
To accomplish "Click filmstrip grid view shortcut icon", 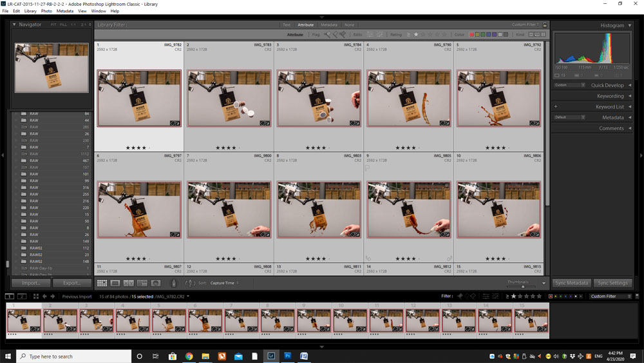I will click(35, 296).
